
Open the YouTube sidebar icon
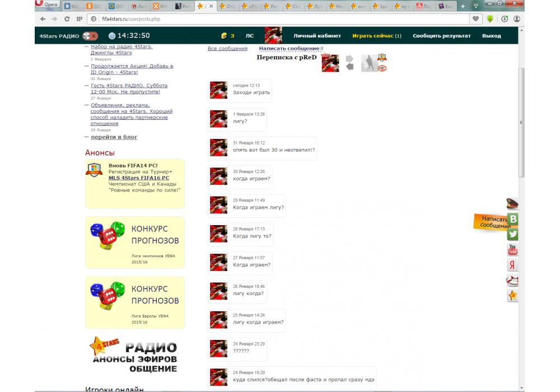(x=512, y=250)
